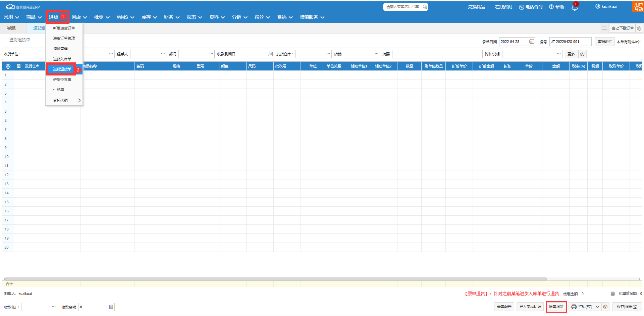Expand the 商品 menu

(x=34, y=17)
